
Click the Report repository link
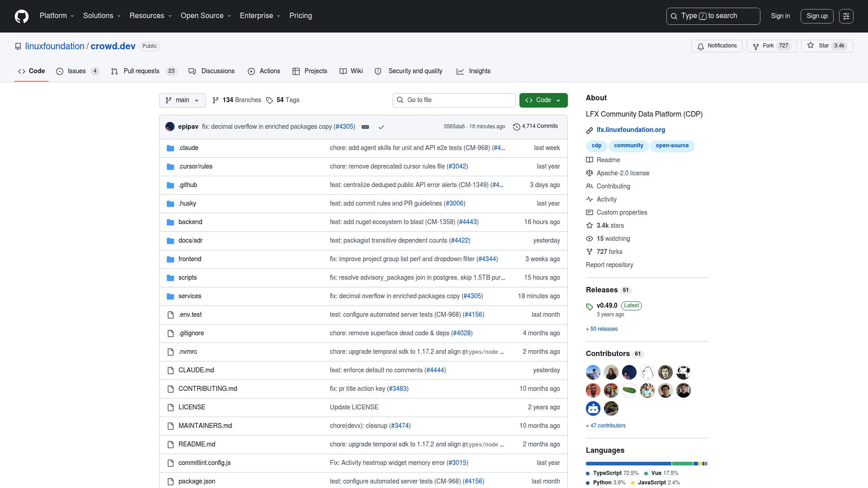point(609,265)
